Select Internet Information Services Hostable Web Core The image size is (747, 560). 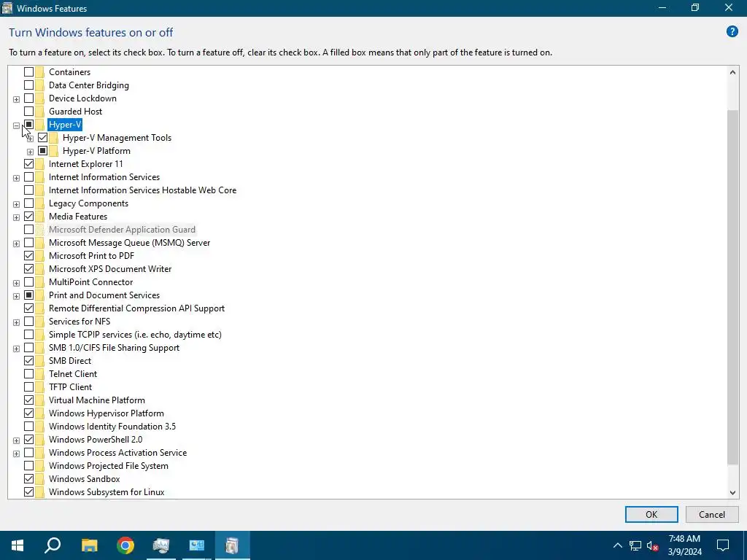coord(142,190)
